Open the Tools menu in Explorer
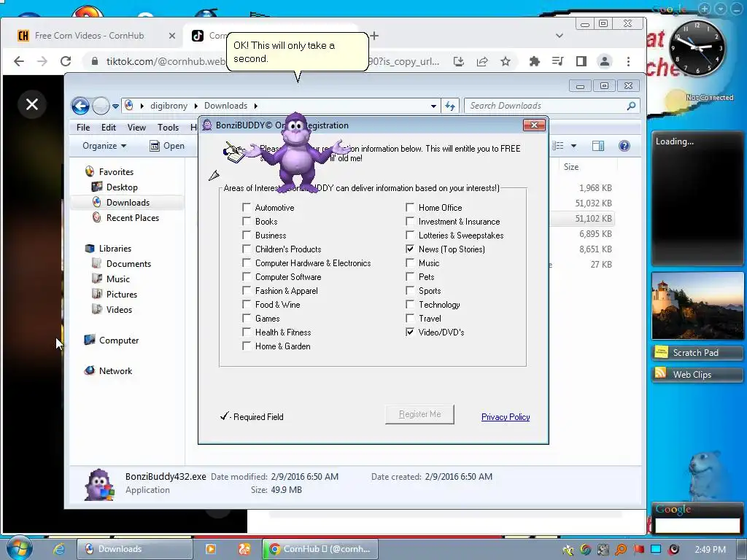Image resolution: width=747 pixels, height=560 pixels. pyautogui.click(x=169, y=127)
